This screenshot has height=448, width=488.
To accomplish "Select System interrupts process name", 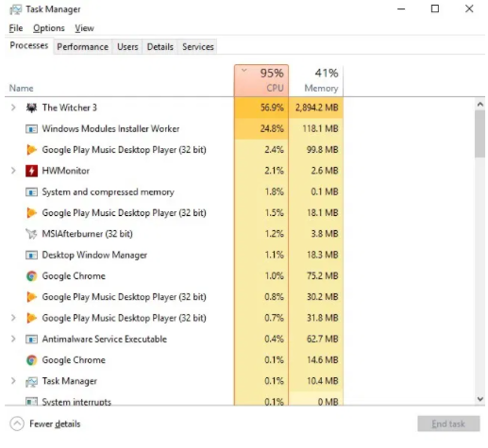I will point(76,402).
